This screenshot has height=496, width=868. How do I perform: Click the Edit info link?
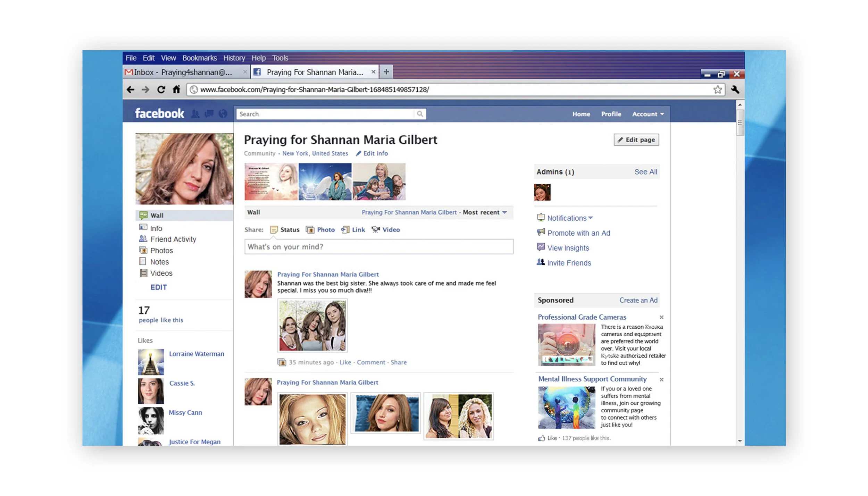(x=372, y=153)
